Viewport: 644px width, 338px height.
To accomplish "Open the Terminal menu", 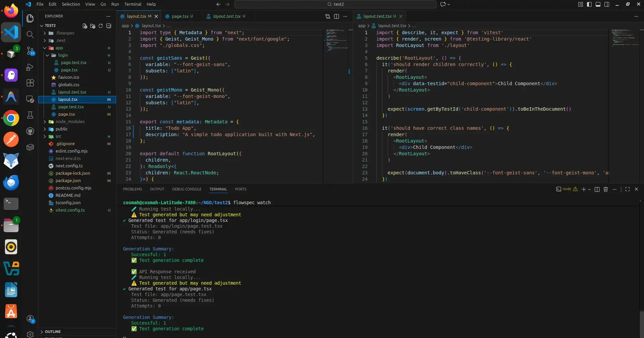I will tap(132, 4).
